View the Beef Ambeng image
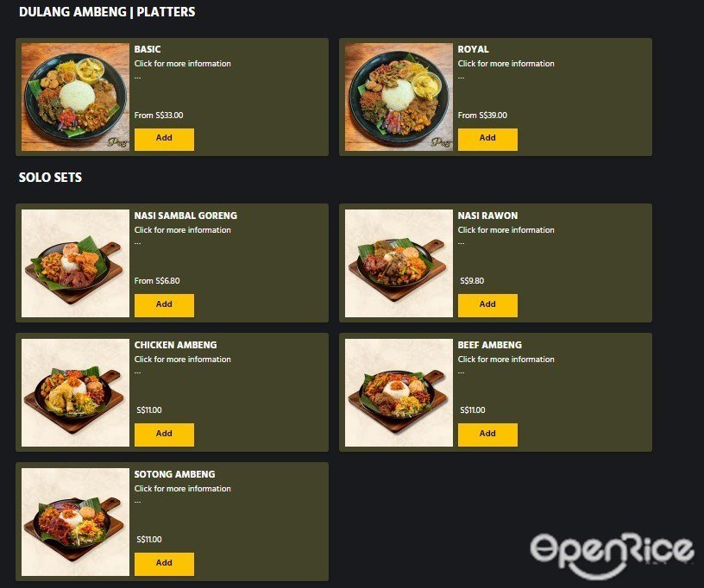The width and height of the screenshot is (704, 588). 399,392
